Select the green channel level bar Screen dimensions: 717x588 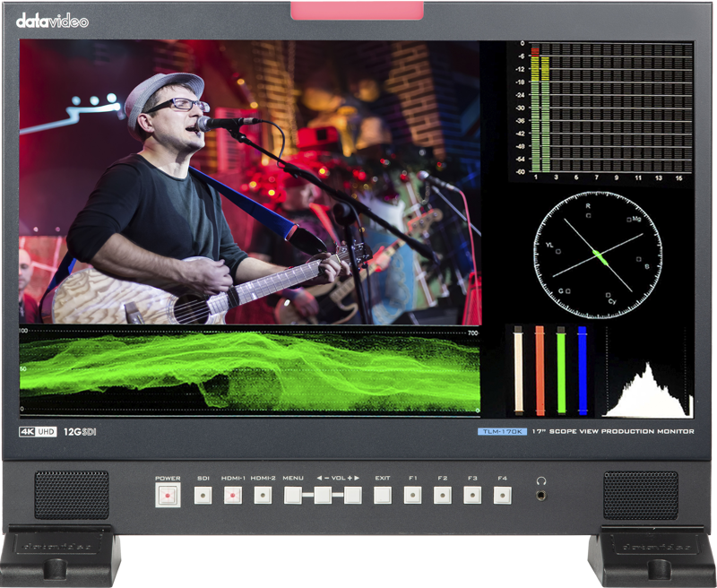coord(561,371)
